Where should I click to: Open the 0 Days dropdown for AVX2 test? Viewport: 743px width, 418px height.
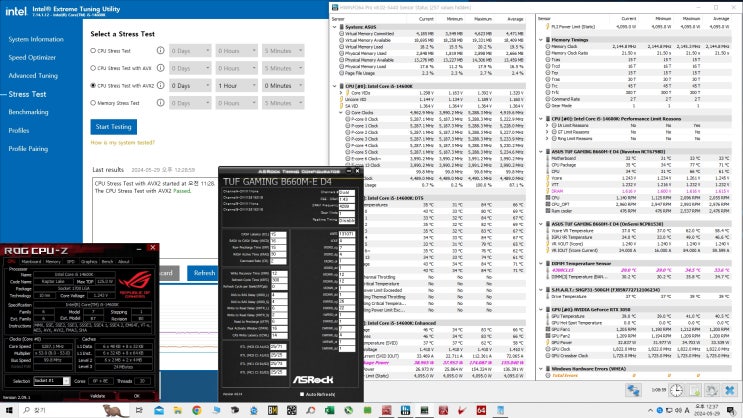pos(191,86)
